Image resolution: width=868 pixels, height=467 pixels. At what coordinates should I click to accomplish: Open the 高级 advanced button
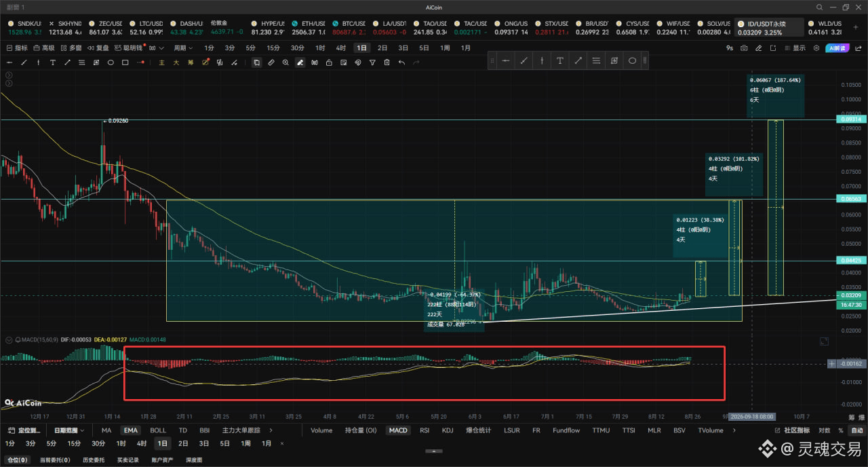click(x=43, y=48)
